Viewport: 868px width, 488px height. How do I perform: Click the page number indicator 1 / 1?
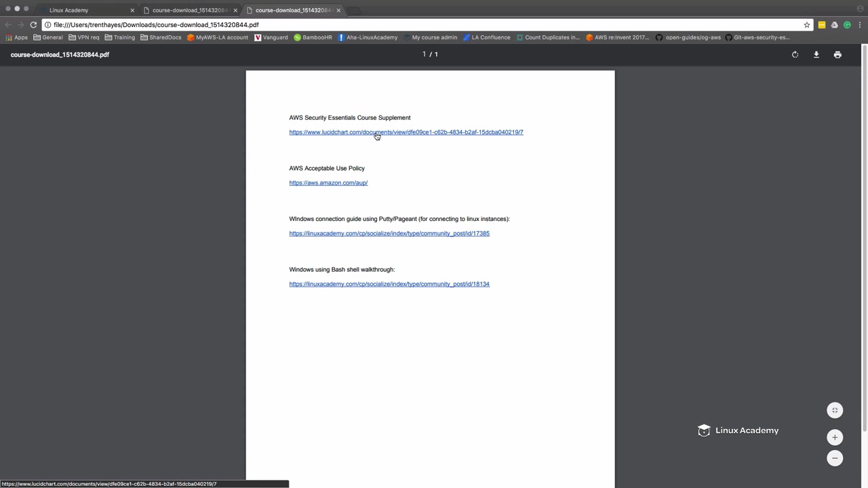pos(431,54)
